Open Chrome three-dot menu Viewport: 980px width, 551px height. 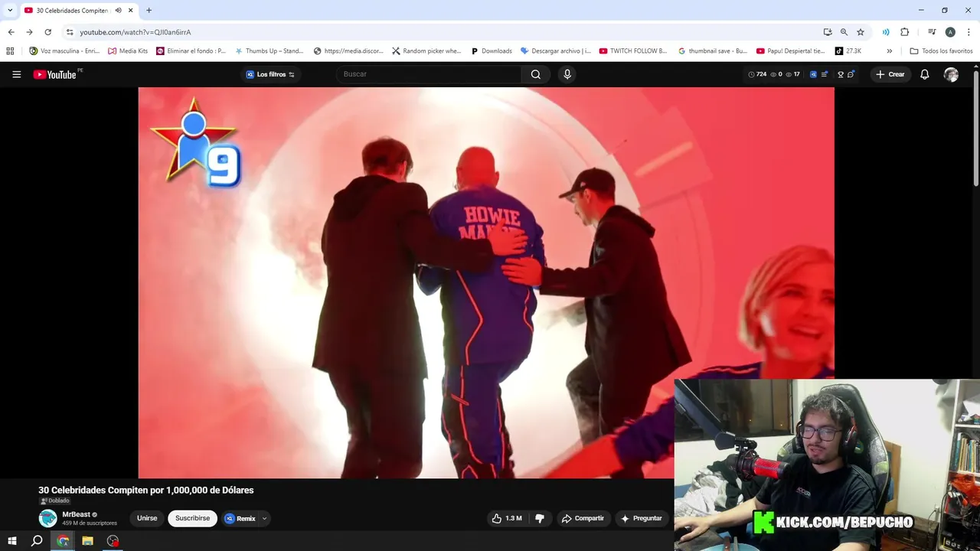[x=969, y=32]
